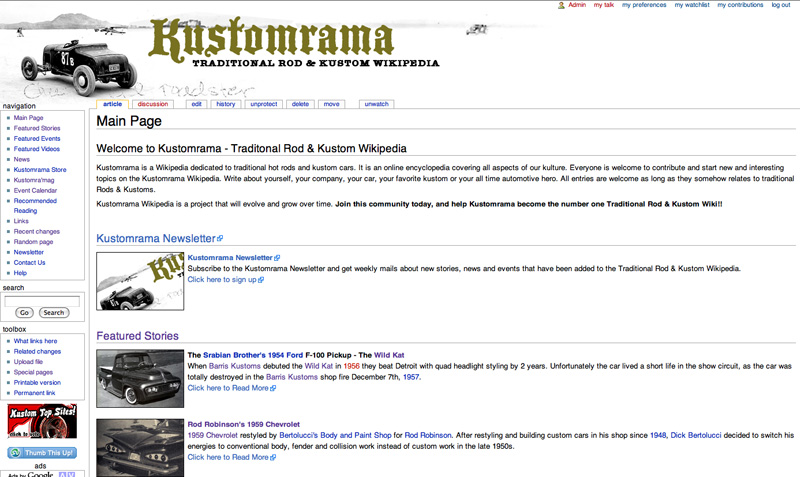Screen dimensions: 800x477
Task: Open my watchlist
Action: pos(692,5)
